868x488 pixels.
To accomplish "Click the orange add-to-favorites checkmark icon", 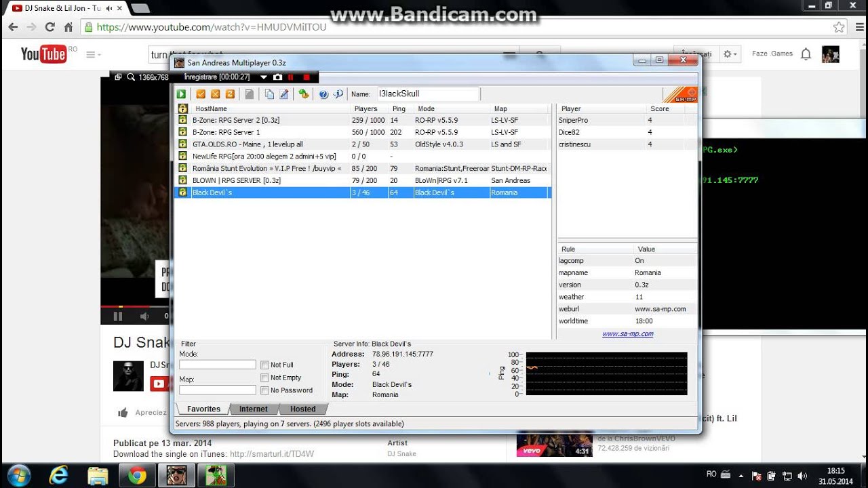I will 201,94.
